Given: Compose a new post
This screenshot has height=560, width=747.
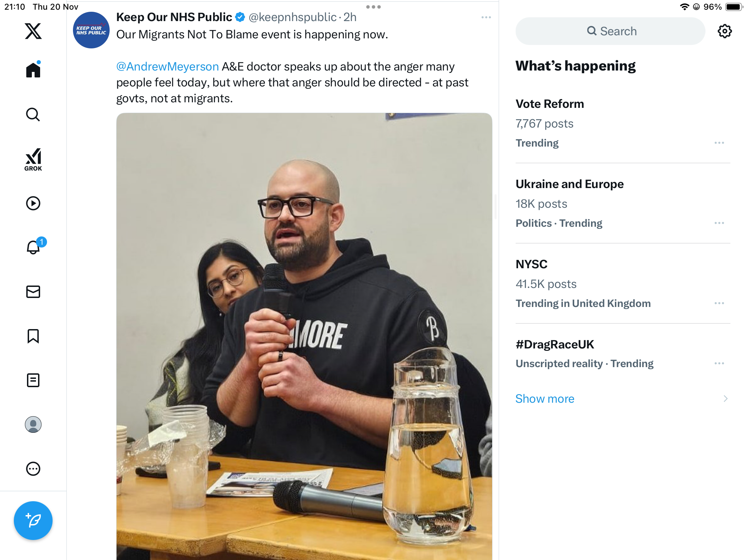Looking at the screenshot, I should [33, 520].
